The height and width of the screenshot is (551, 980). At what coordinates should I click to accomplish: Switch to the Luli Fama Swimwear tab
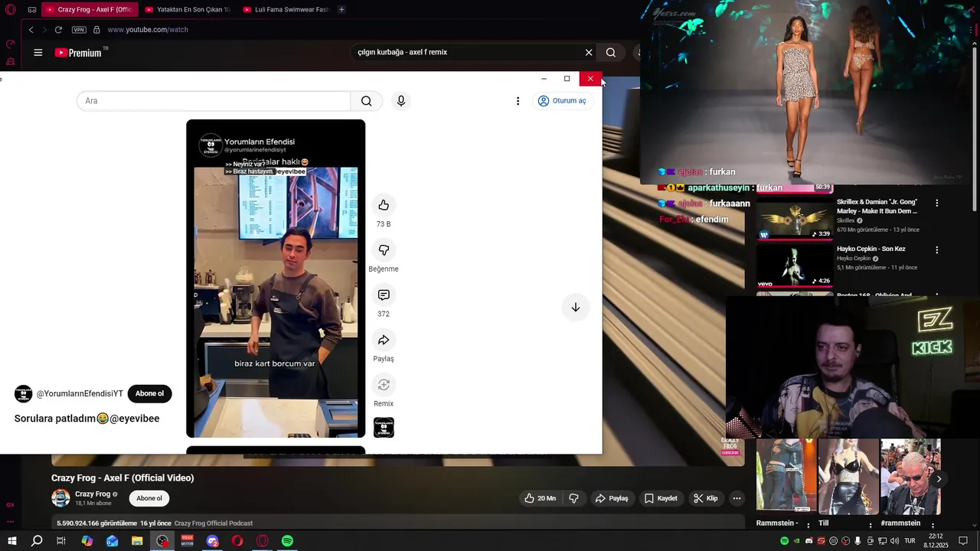click(x=286, y=10)
